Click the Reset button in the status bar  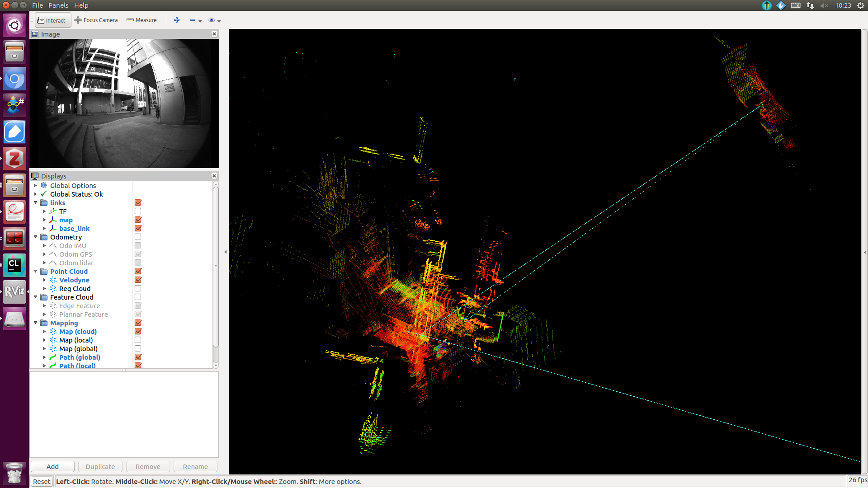(41, 481)
